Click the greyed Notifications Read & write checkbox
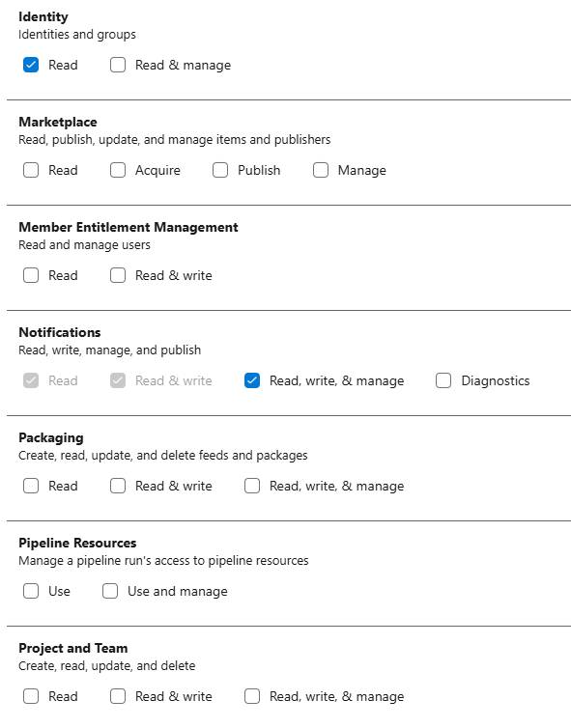 tap(118, 380)
